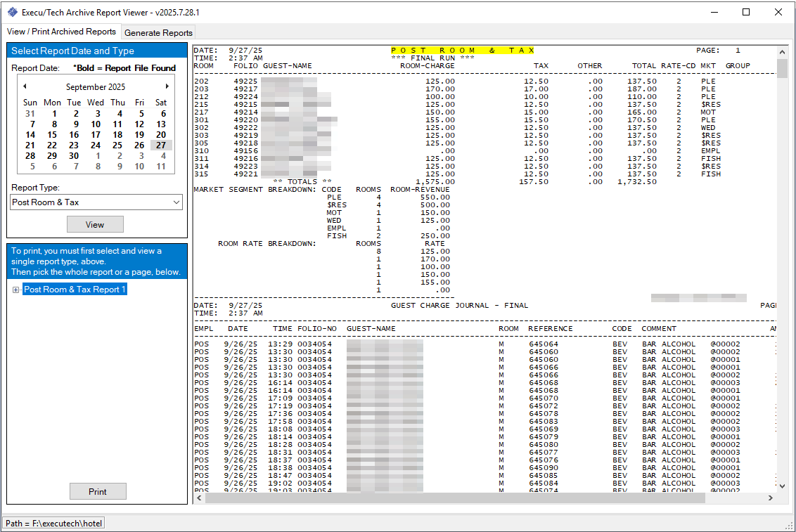This screenshot has width=796, height=532.
Task: Go to previous month in calendar
Action: tap(25, 86)
